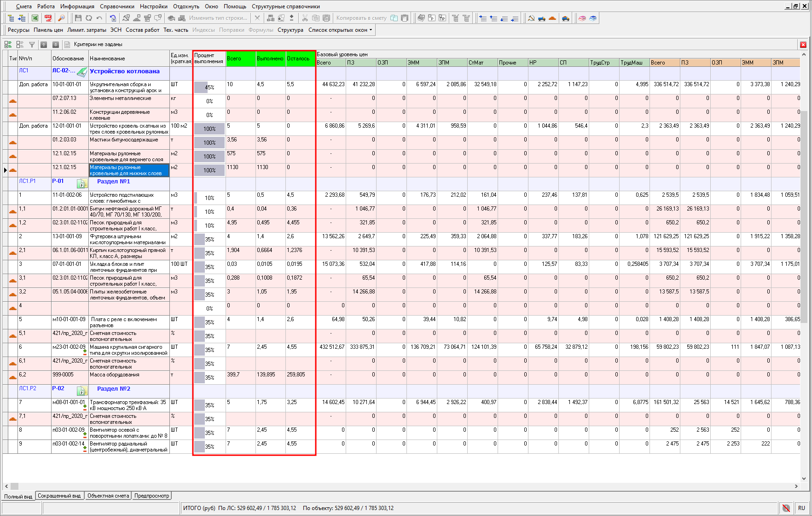The image size is (812, 516).
Task: Click the 45% progress bar cell
Action: [209, 88]
